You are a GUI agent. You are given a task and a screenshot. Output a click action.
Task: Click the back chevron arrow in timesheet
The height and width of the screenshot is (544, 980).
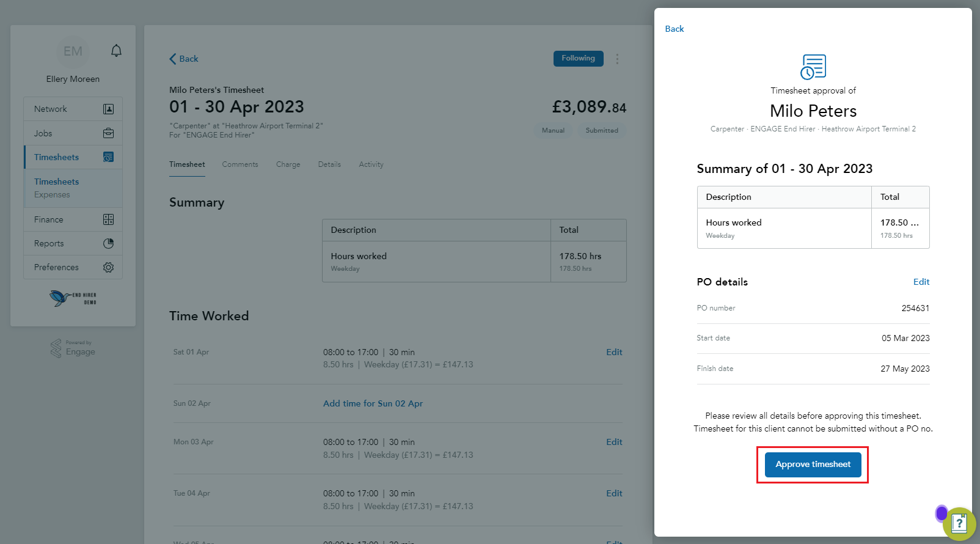tap(173, 59)
